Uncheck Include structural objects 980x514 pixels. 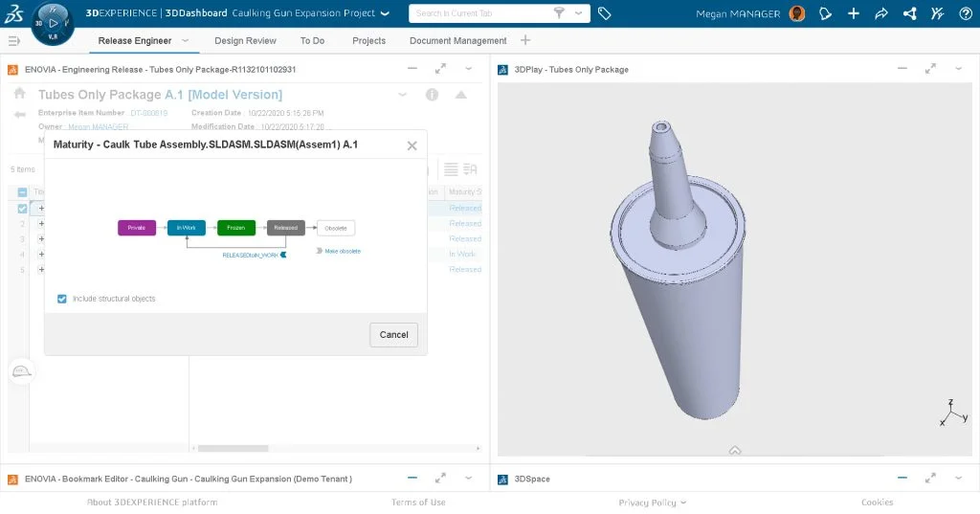pos(62,299)
